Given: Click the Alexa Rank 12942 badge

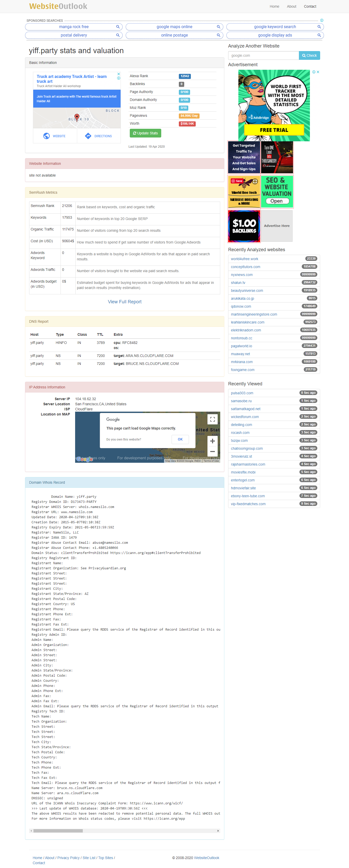Looking at the screenshot, I should point(185,76).
